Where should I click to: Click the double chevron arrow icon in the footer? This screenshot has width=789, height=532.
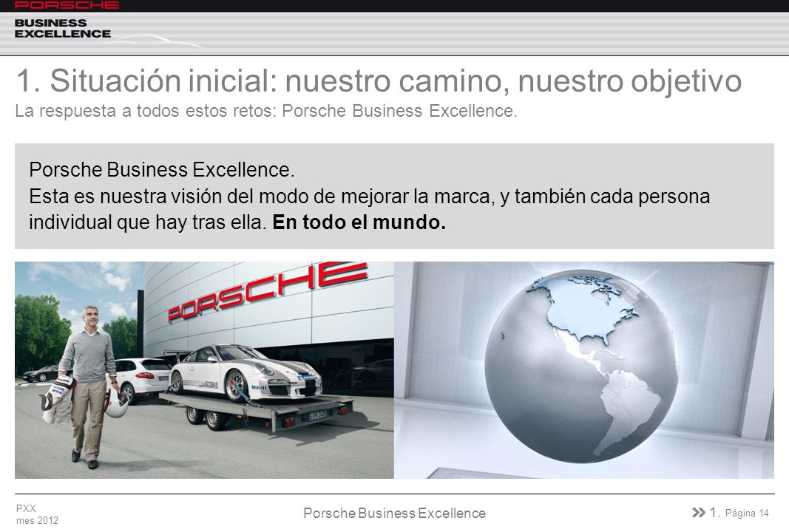click(699, 512)
